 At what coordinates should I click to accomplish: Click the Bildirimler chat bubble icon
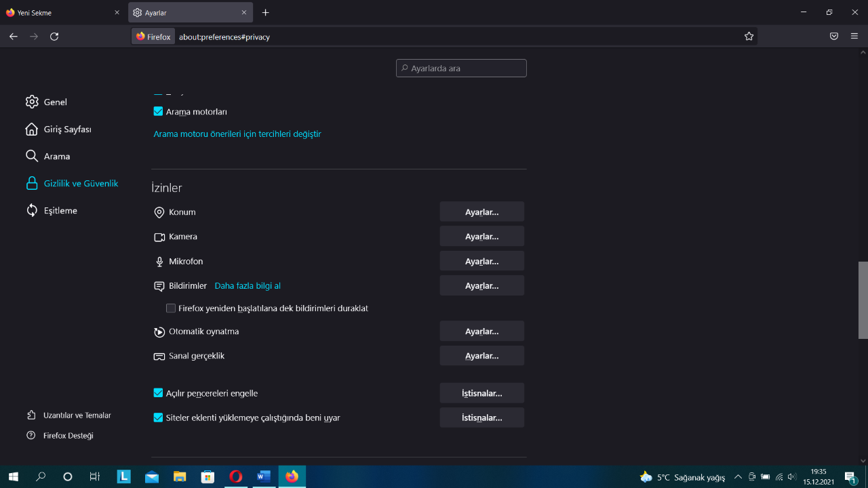click(159, 286)
